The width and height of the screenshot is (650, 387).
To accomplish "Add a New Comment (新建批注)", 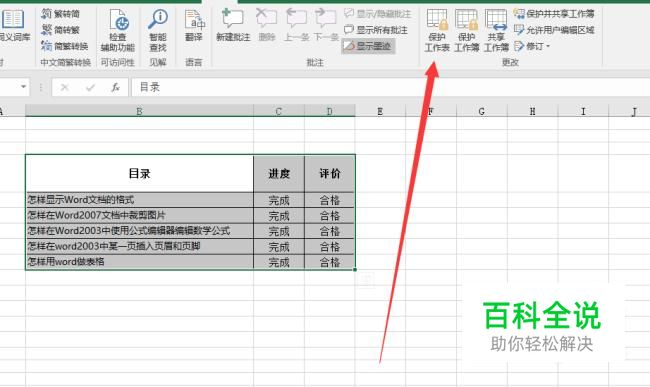I will (x=233, y=26).
